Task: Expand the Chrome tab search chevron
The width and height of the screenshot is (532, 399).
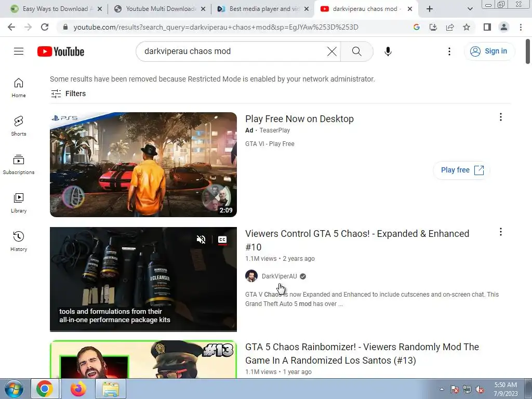Action: [x=470, y=9]
